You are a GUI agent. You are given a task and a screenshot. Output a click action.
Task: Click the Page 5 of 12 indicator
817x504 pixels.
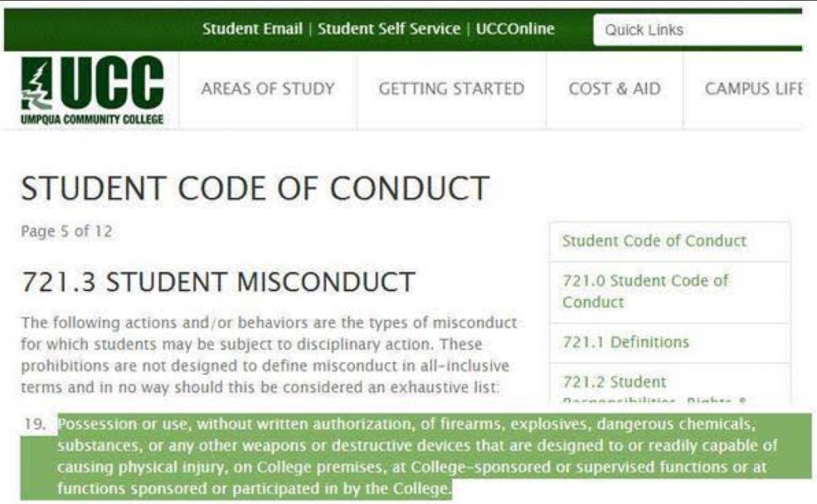tap(66, 232)
